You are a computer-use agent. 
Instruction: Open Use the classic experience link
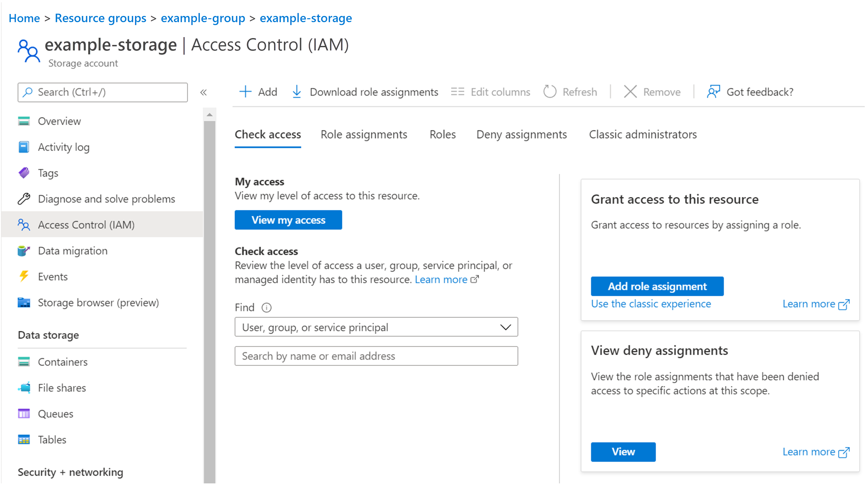point(651,304)
